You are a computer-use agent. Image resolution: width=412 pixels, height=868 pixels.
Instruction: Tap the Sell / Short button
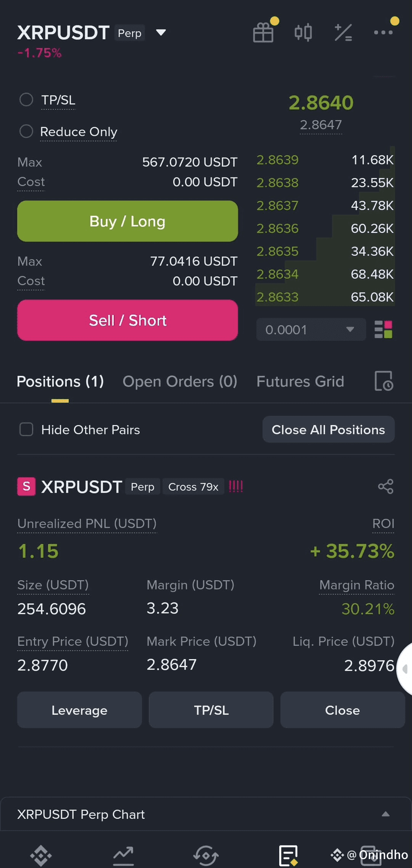click(x=127, y=320)
